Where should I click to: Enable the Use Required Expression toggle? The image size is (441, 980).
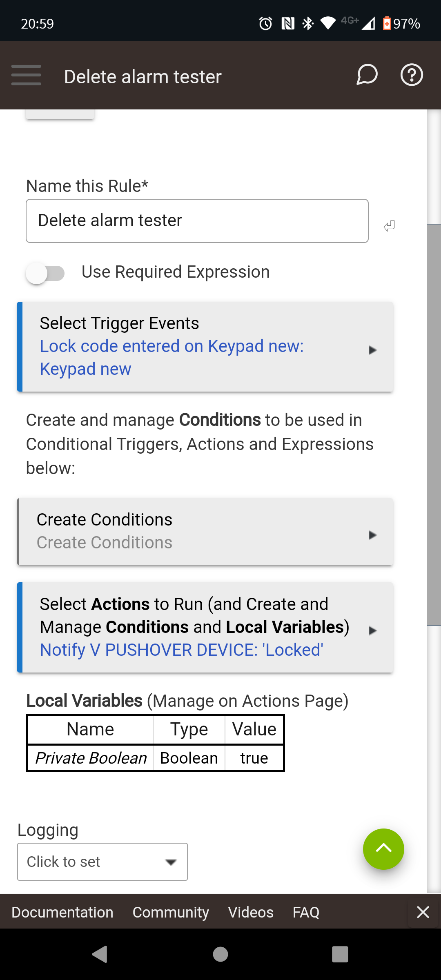[x=45, y=273]
